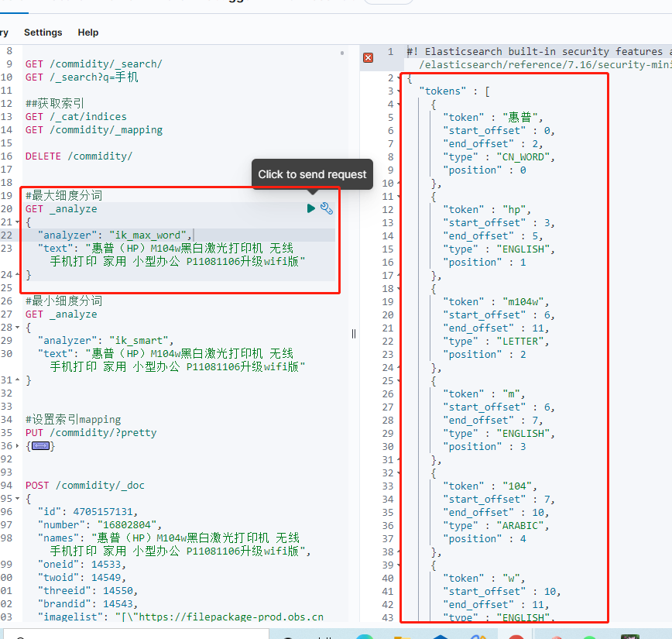This screenshot has width=672, height=639.
Task: Click the GET /commidity/_search/ request line
Action: pos(94,64)
